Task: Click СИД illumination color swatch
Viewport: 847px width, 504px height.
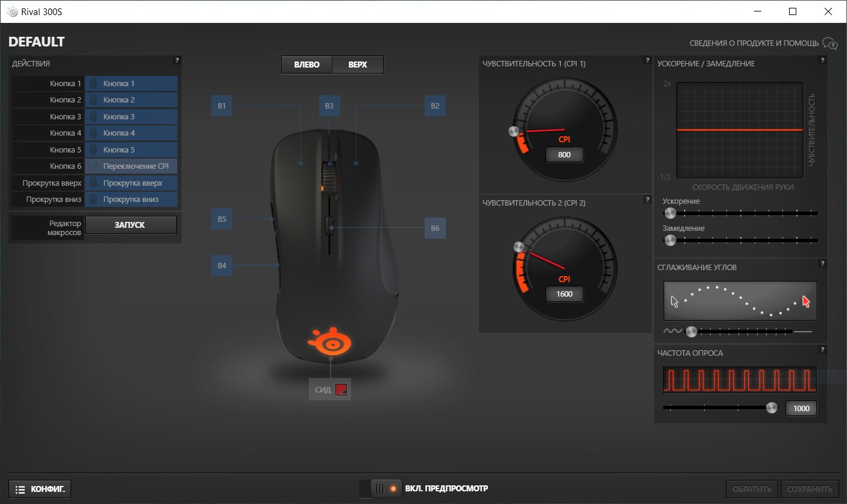Action: click(341, 390)
